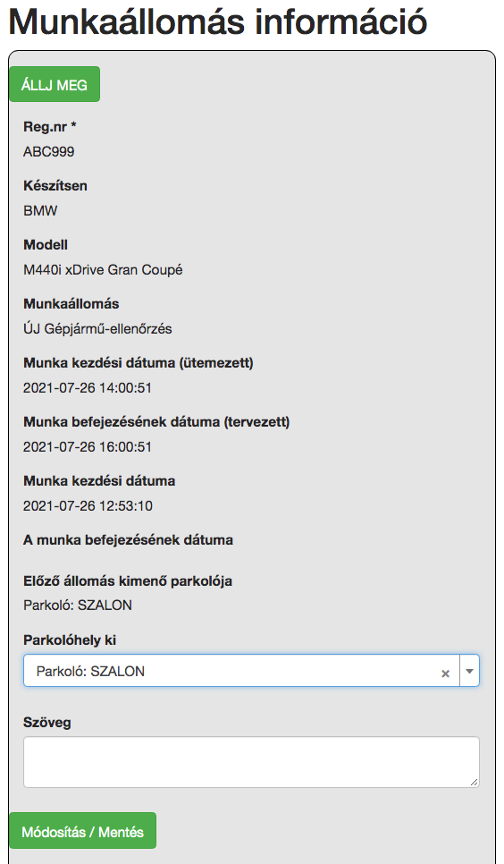
Task: Click the ÚJ Gépjármű-ellenőrzés workstation value
Action: click(x=97, y=329)
